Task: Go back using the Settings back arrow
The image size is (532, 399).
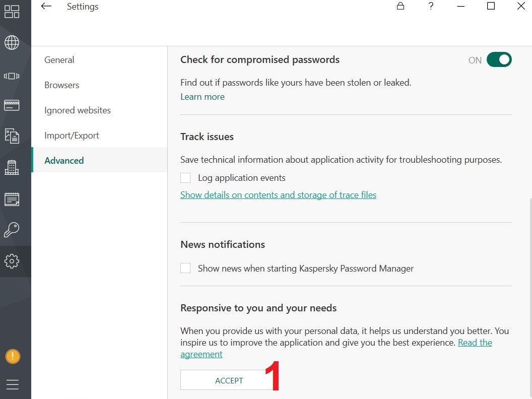Action: (x=46, y=7)
